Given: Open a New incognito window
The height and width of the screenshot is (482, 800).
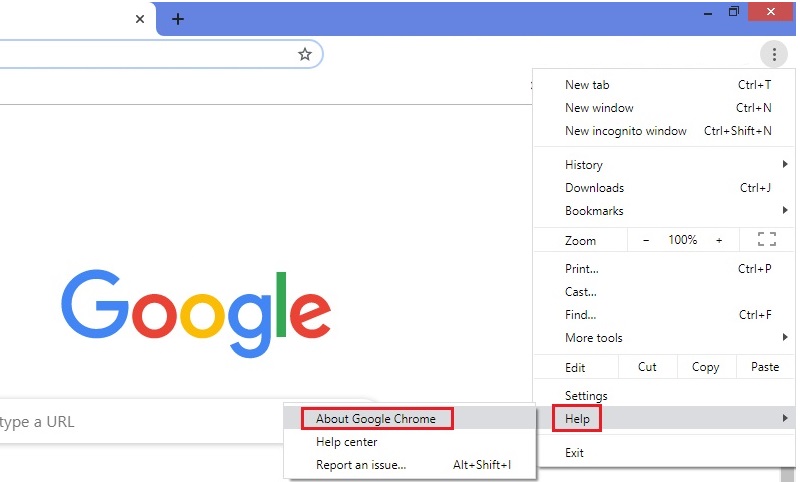Looking at the screenshot, I should [626, 131].
